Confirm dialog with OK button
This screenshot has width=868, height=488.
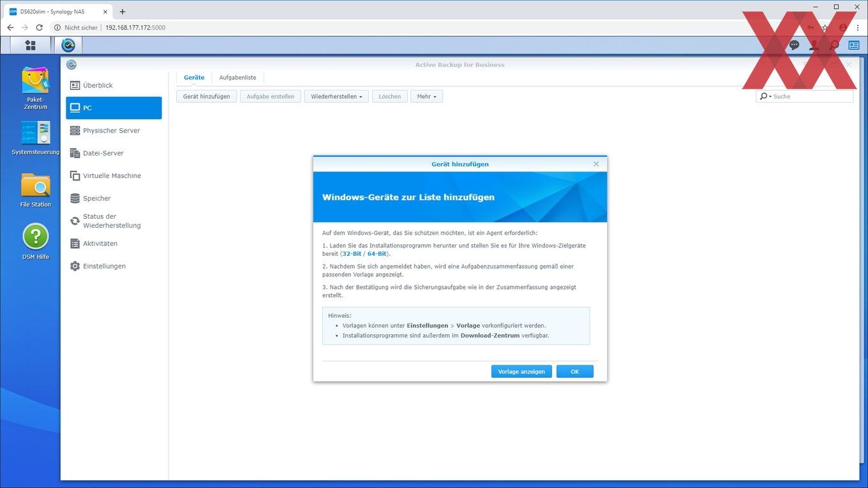[x=575, y=371]
